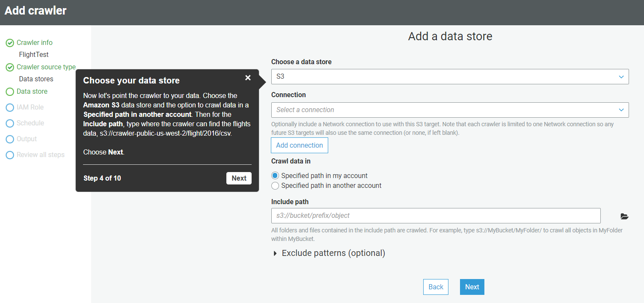Screen dimensions: 644x303
Task: Click the Add connection button
Action: 300,146
